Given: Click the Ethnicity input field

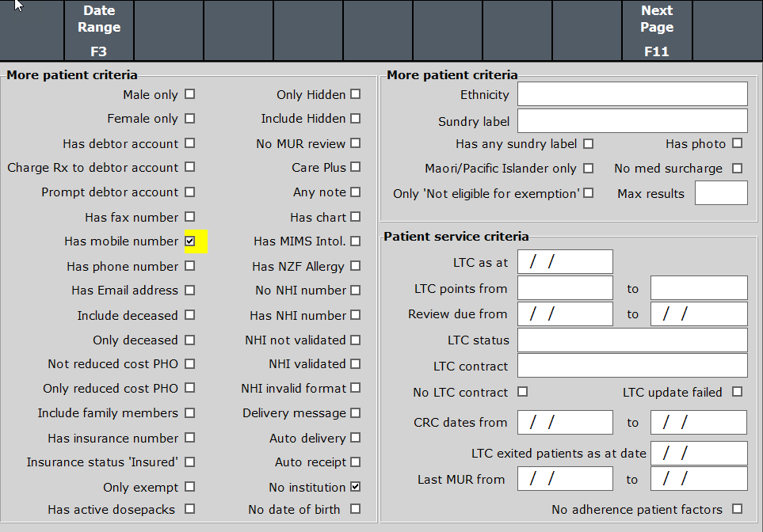Looking at the screenshot, I should point(632,94).
